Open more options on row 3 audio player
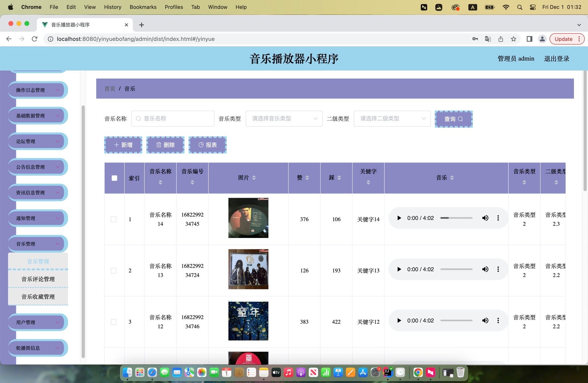Viewport: 588px width, 383px height. click(498, 320)
